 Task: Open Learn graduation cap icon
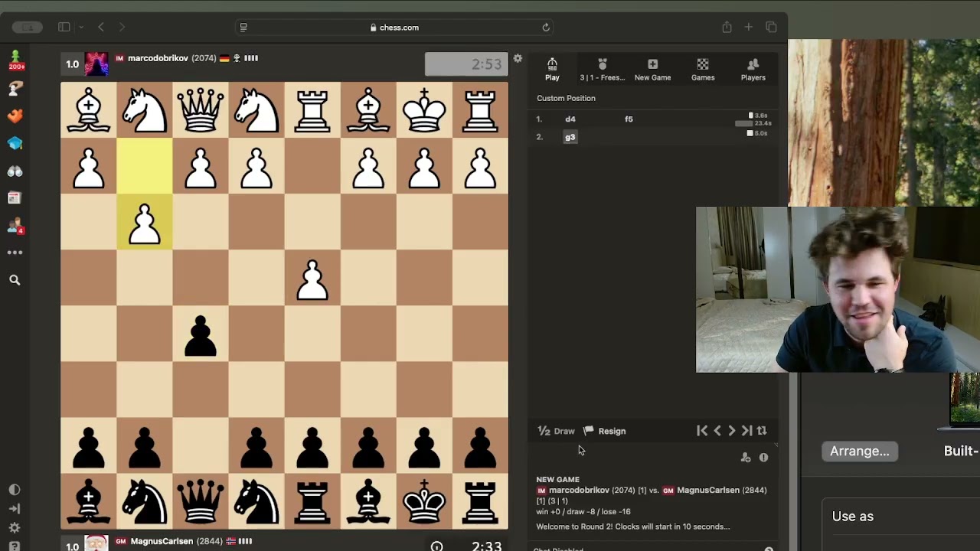coord(15,144)
